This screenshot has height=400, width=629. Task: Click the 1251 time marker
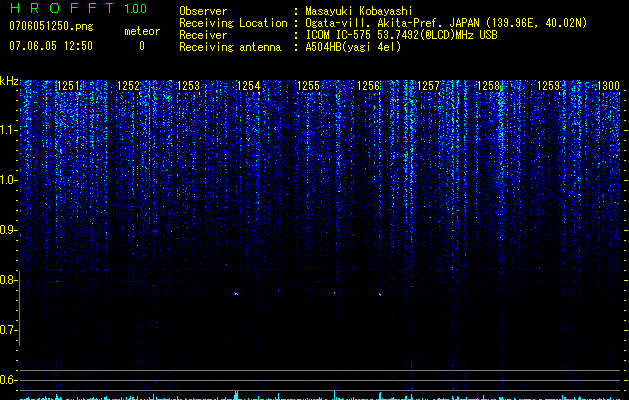[x=68, y=86]
